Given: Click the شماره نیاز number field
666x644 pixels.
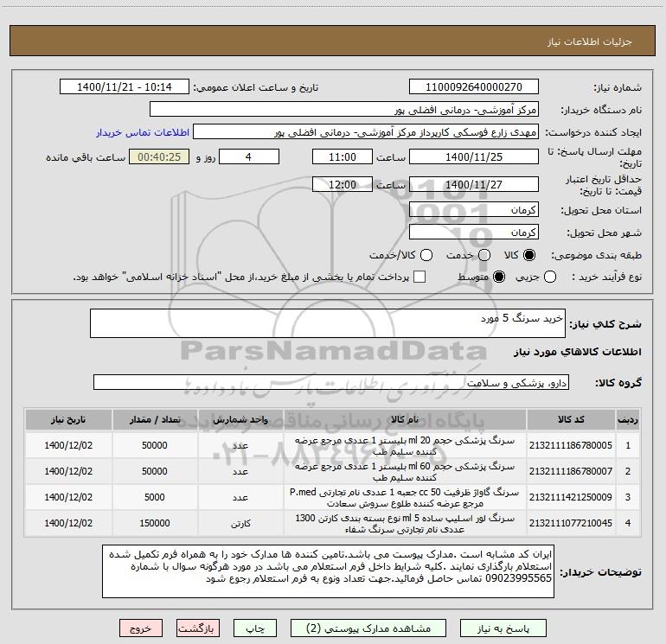Looking at the screenshot, I should coord(474,87).
